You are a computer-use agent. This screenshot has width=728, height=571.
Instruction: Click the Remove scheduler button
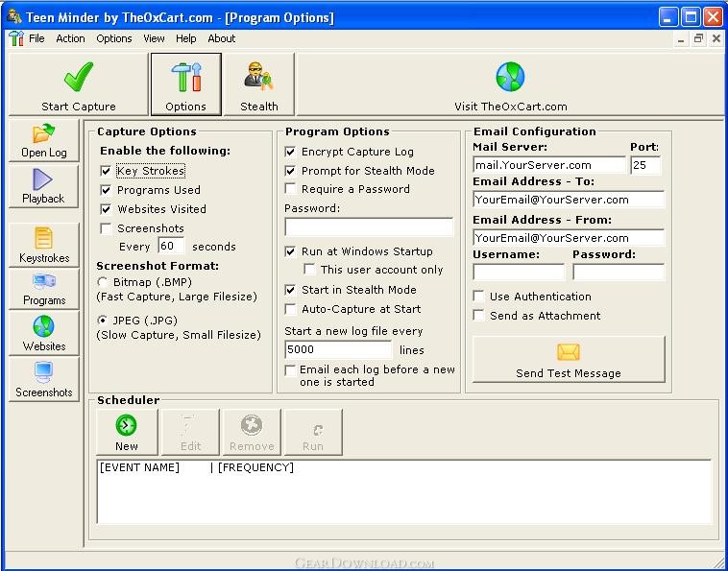252,432
